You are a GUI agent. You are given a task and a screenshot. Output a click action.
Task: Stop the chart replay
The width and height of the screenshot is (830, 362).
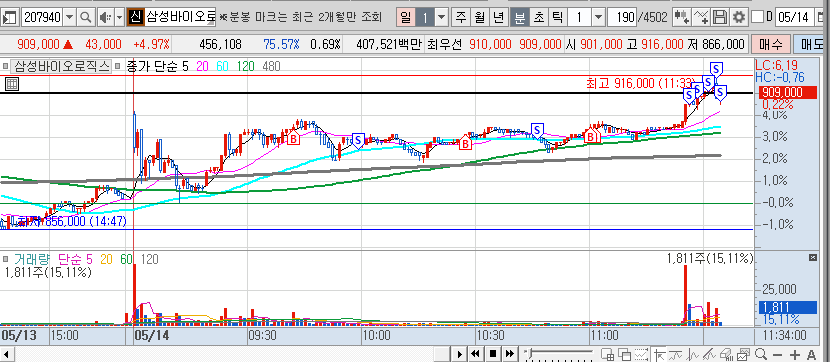pos(493,354)
